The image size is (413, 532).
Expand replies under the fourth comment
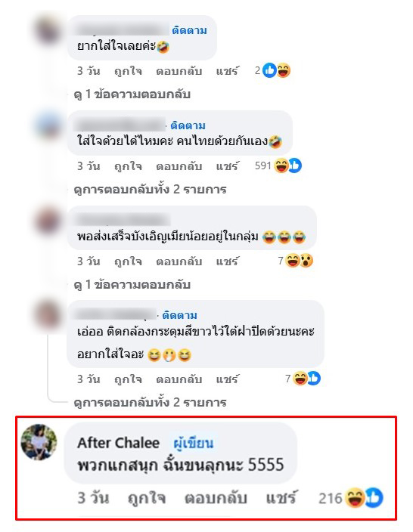[x=150, y=402]
